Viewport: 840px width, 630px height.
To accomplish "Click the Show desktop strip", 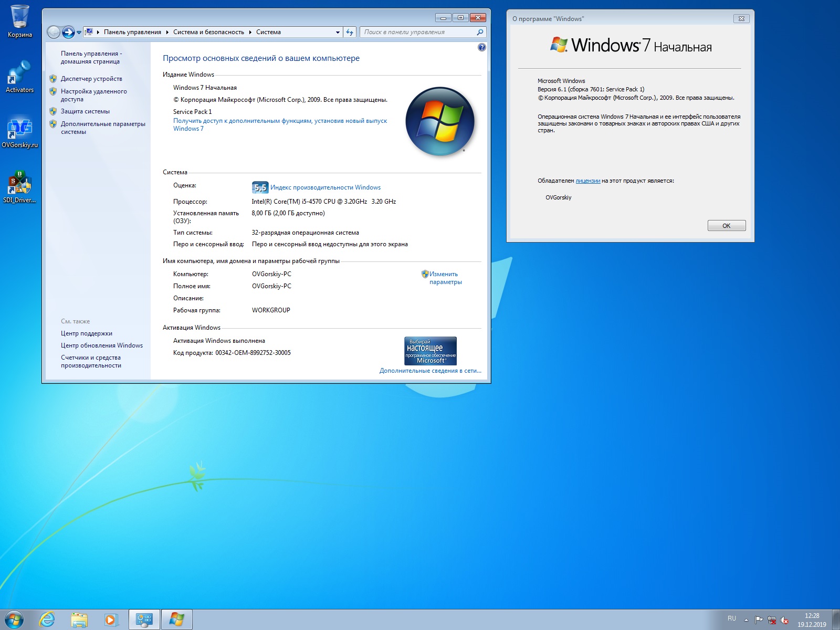I will click(x=836, y=619).
